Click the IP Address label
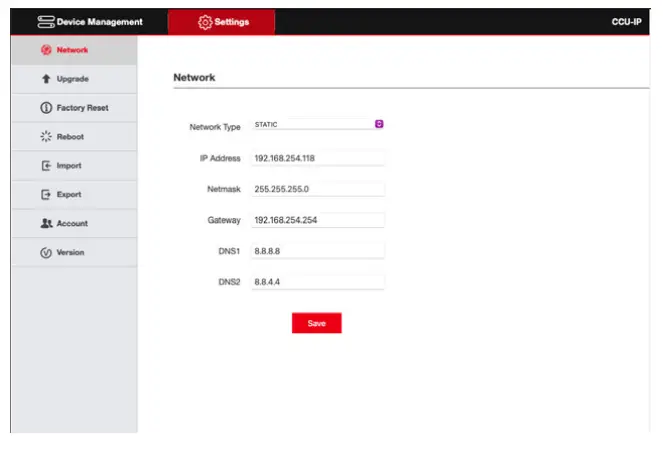Screen dimensions: 663x453 click(220, 158)
